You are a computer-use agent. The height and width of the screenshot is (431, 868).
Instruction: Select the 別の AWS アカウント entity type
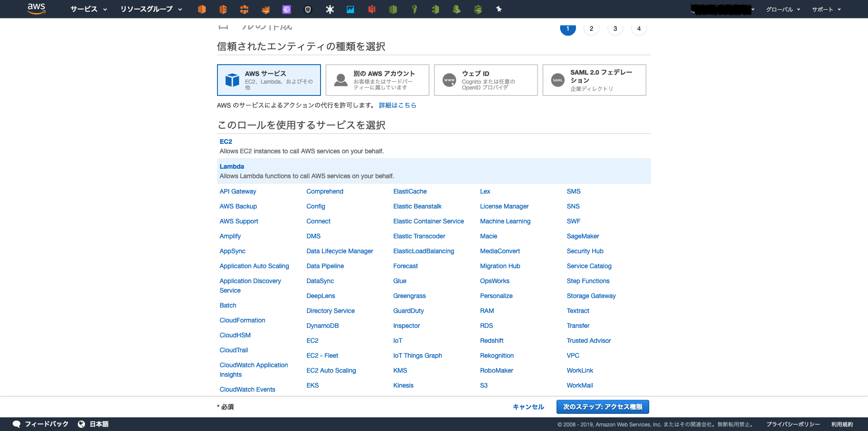377,80
